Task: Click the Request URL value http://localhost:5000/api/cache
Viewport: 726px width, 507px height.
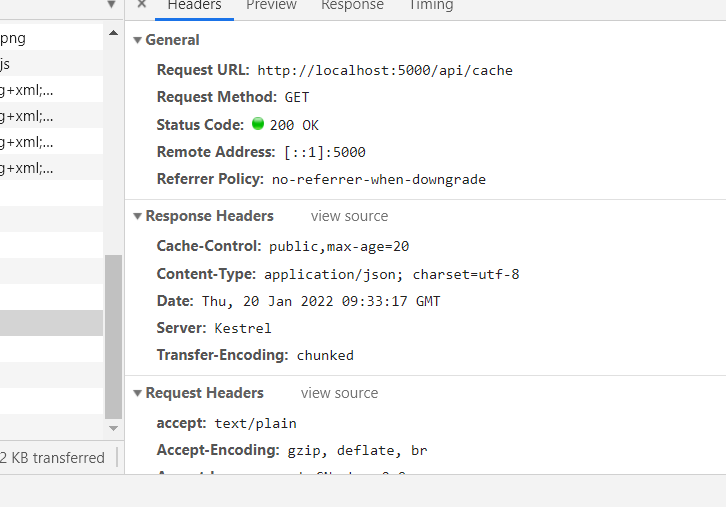Action: point(385,70)
